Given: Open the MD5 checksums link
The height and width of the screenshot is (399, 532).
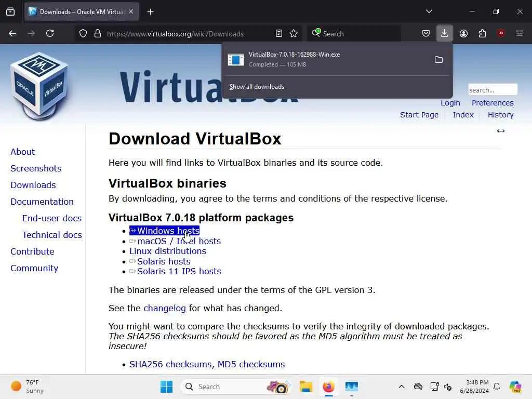Looking at the screenshot, I should pos(251,364).
